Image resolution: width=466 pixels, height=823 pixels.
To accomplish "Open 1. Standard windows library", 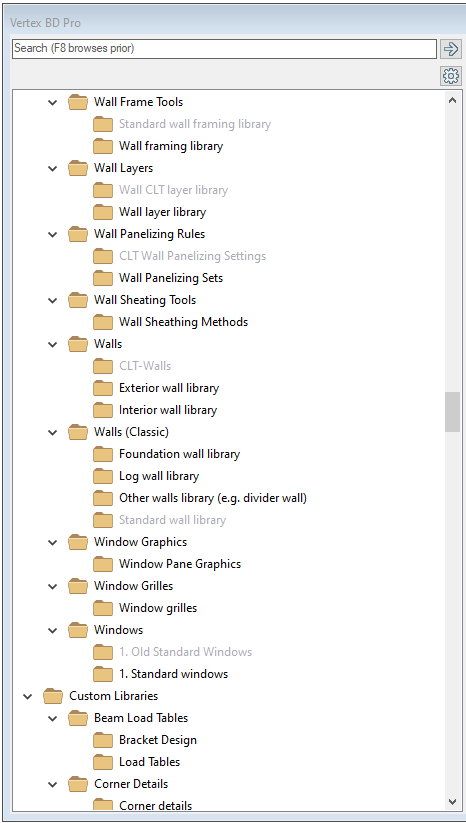I will (x=174, y=674).
